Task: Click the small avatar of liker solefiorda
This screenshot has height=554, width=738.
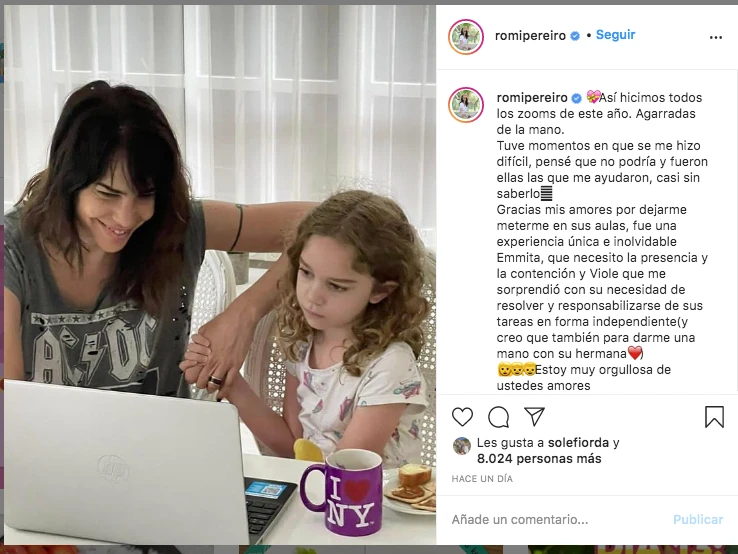Action: [x=462, y=446]
